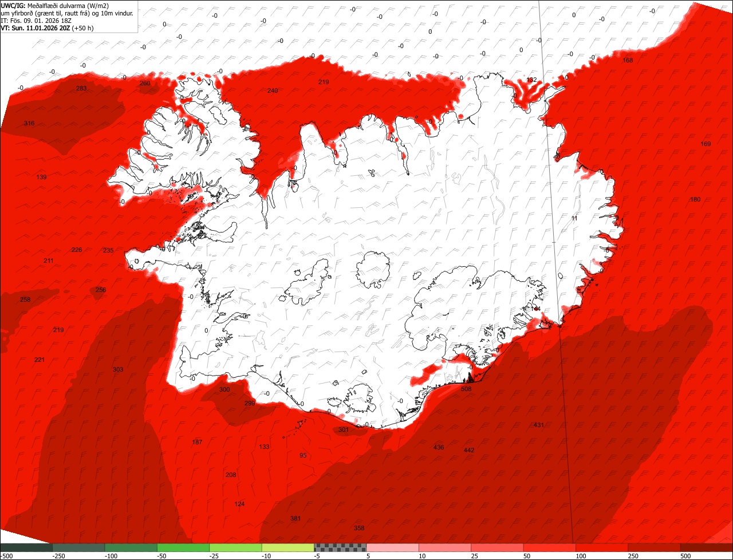Select the map value 283
Screen dimensions: 733x560
[81, 88]
